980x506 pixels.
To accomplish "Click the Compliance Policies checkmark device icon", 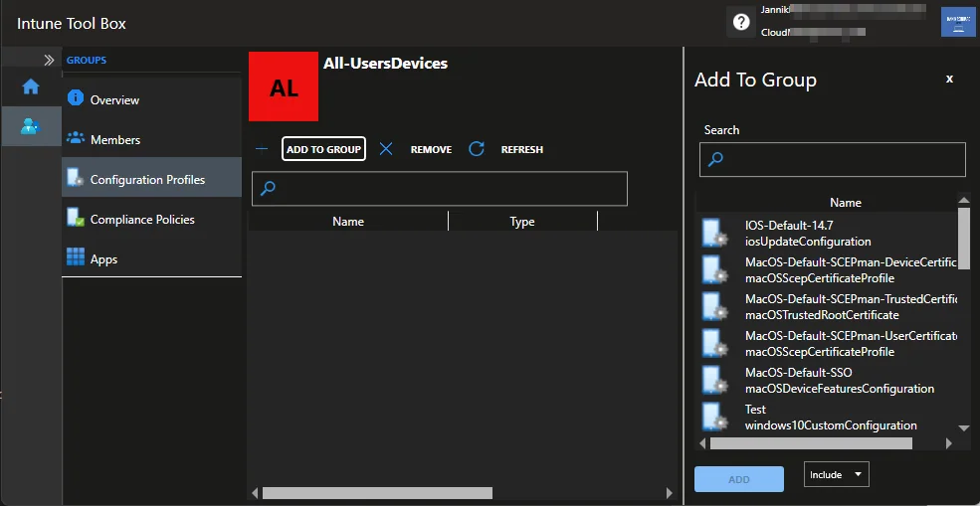I will [x=76, y=218].
